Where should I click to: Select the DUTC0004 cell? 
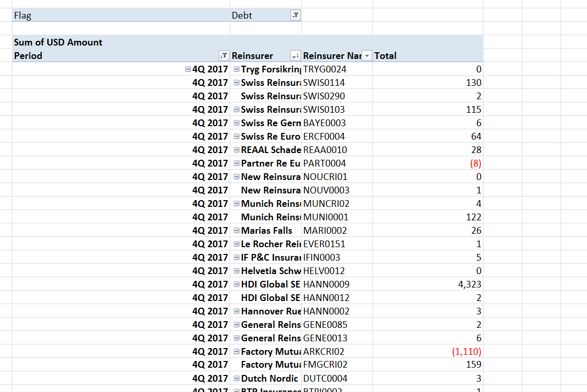click(x=337, y=379)
